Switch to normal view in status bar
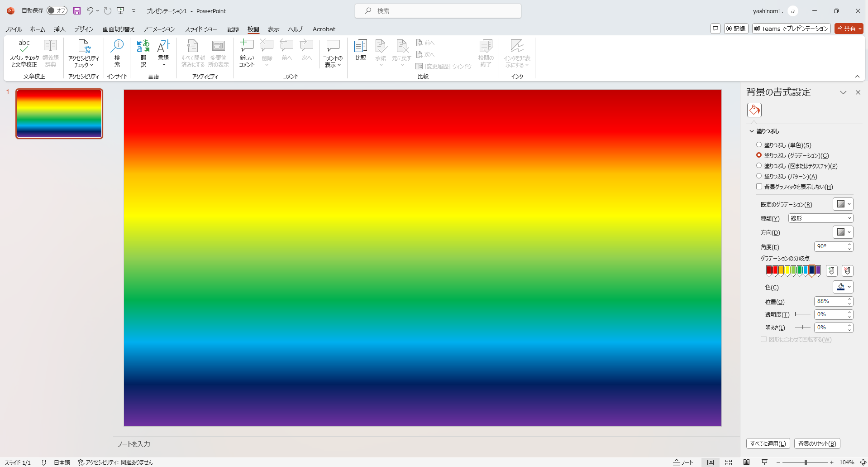Viewport: 868px width, 467px height. click(711, 462)
